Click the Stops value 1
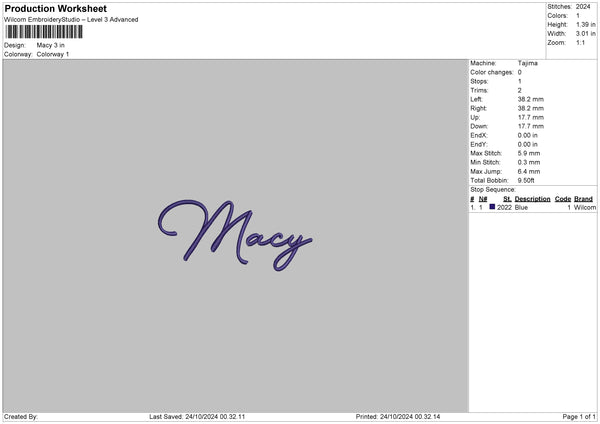 tap(520, 81)
